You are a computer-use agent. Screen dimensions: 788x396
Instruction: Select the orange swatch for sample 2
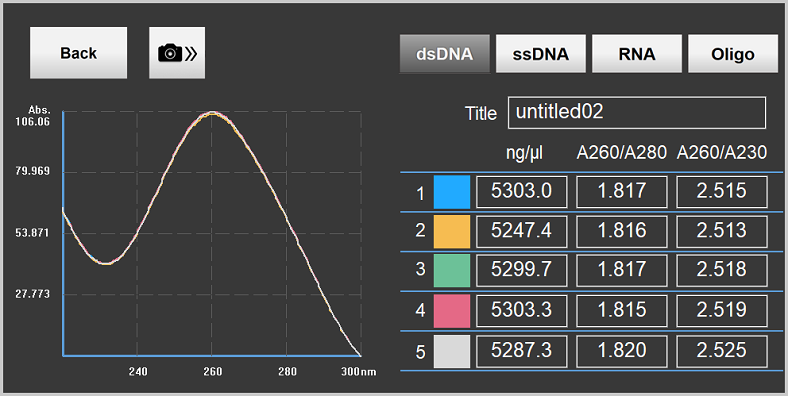tap(452, 232)
